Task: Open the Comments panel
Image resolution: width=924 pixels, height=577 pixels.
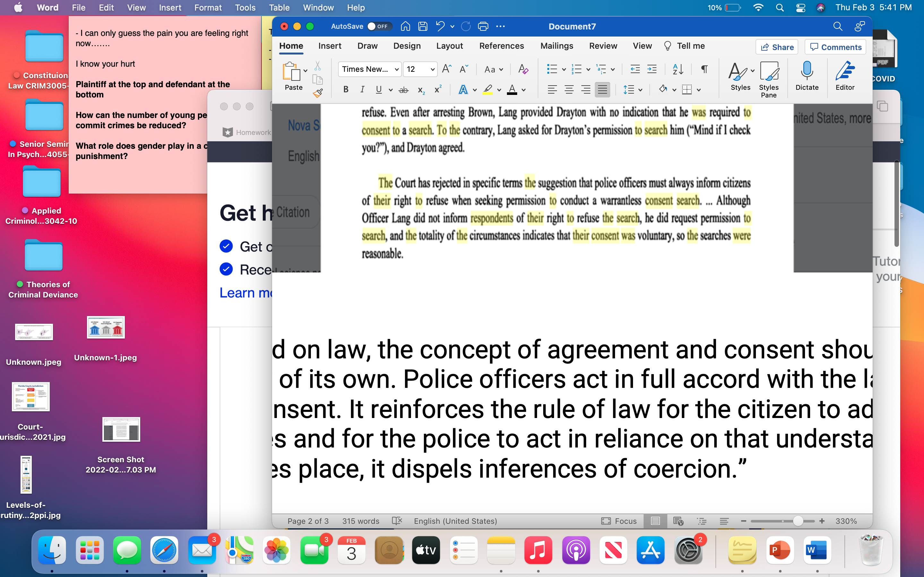Action: tap(835, 46)
